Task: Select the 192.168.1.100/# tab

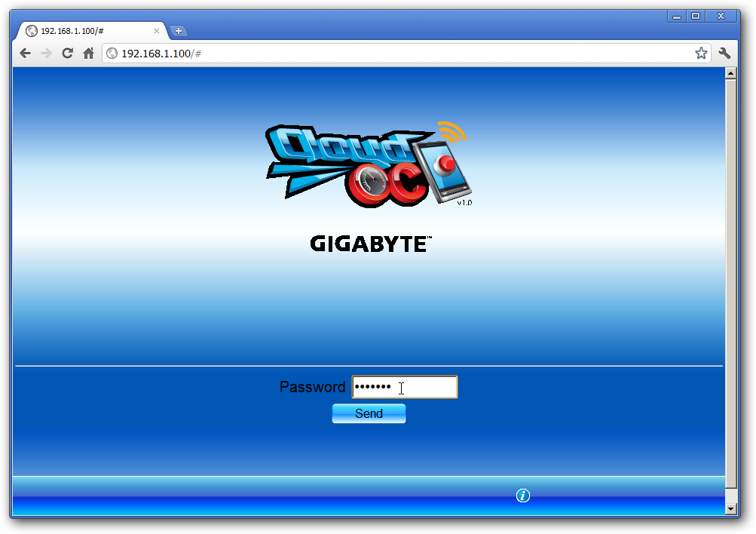Action: [93, 31]
